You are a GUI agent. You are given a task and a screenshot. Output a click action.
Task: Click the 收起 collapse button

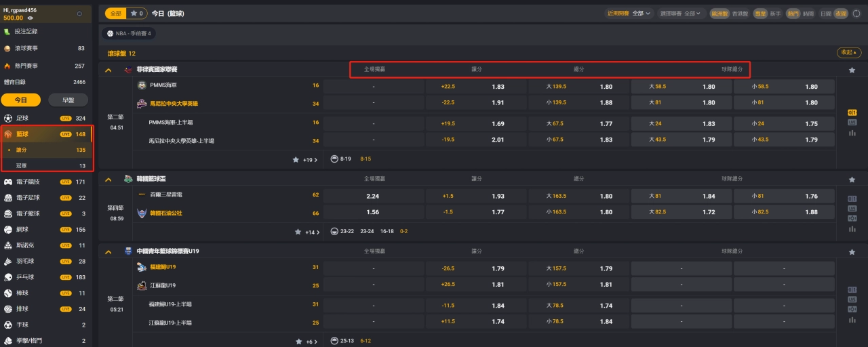pyautogui.click(x=849, y=52)
